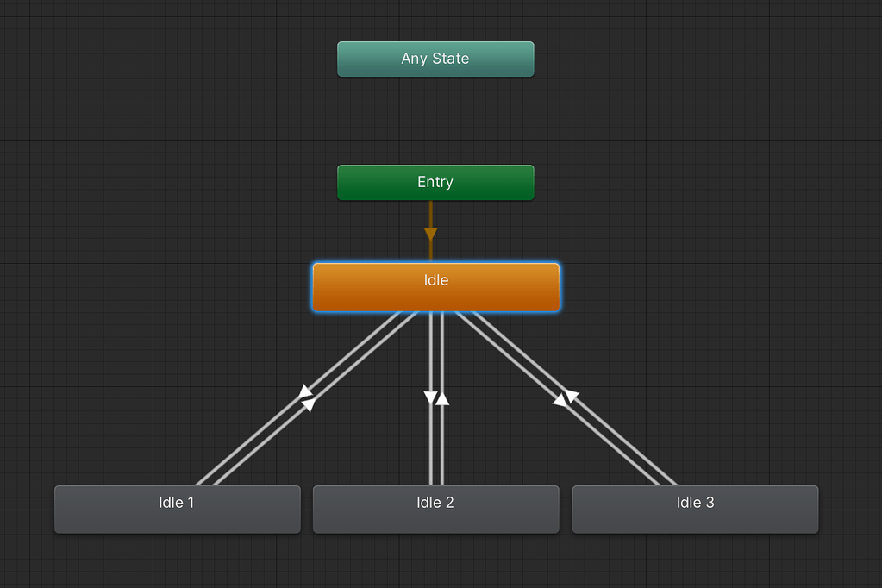The width and height of the screenshot is (882, 588).
Task: Select the green Entry node
Action: pos(435,182)
